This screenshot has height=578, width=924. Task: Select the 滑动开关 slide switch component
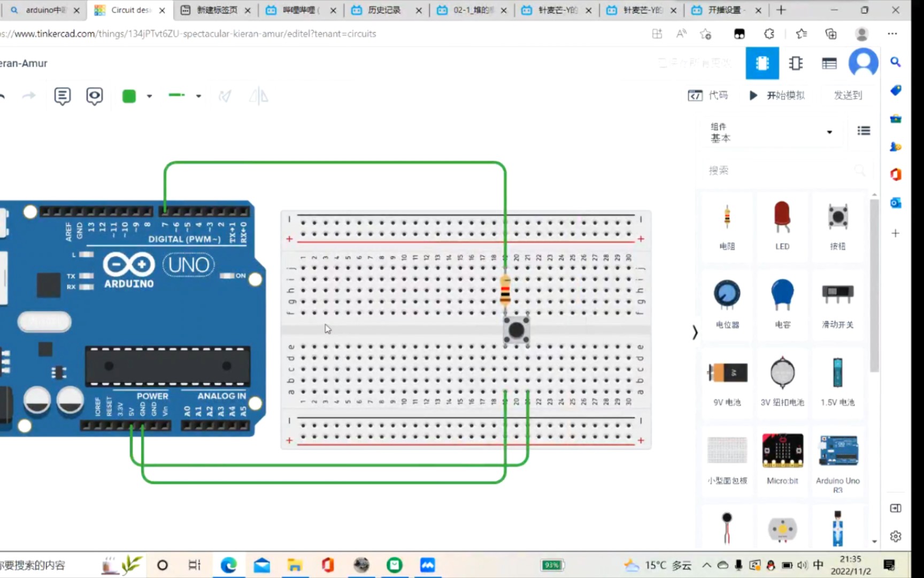point(838,304)
